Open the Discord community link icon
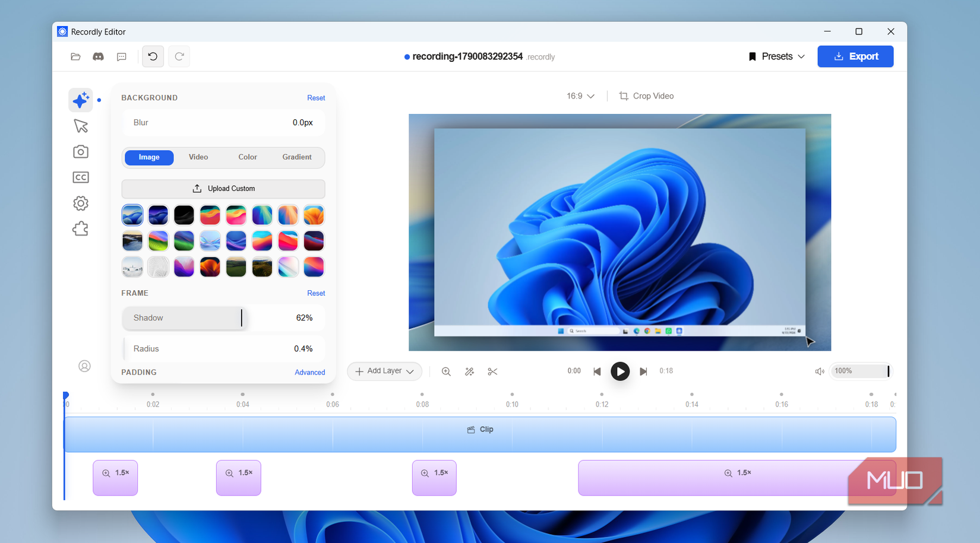This screenshot has width=980, height=543. tap(99, 57)
